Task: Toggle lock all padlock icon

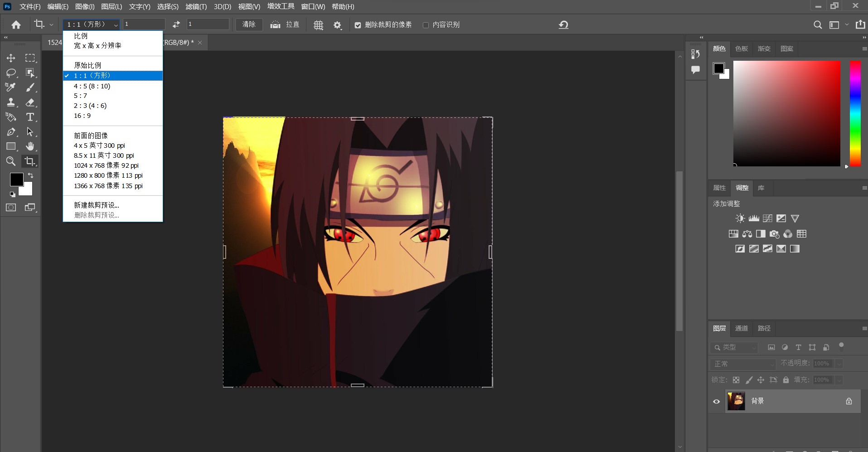Action: (x=786, y=380)
